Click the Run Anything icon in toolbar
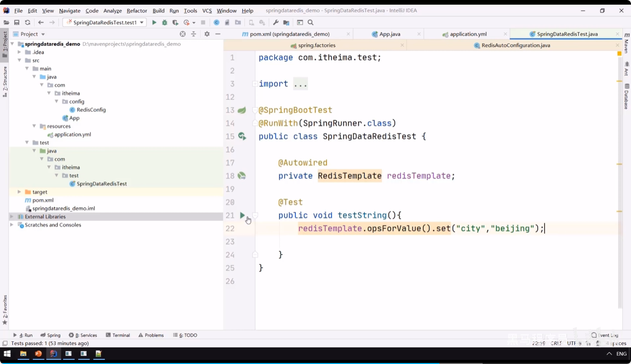The image size is (631, 364). (x=300, y=23)
